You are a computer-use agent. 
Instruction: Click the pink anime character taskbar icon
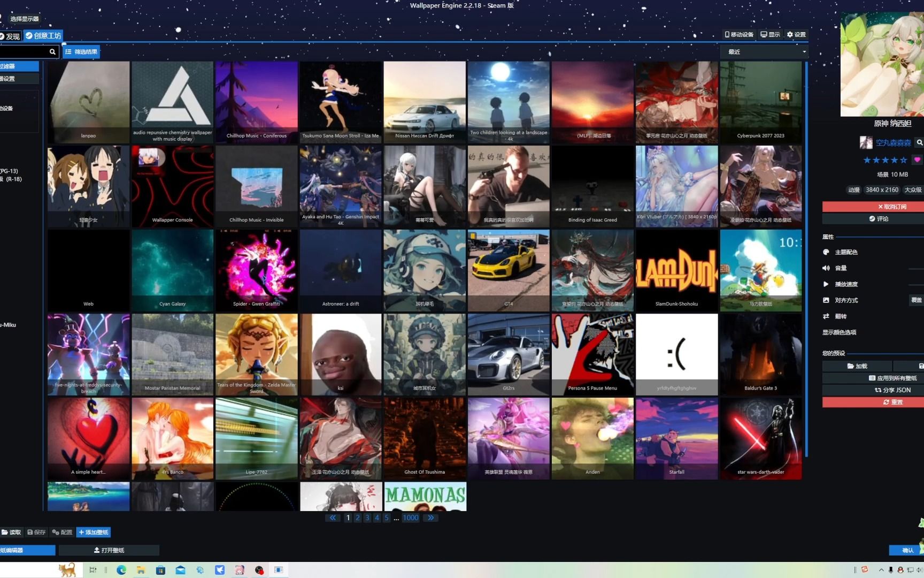240,570
